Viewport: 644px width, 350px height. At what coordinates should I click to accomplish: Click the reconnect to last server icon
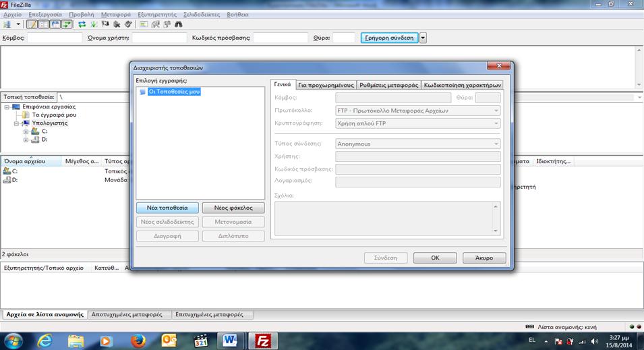pos(128,25)
